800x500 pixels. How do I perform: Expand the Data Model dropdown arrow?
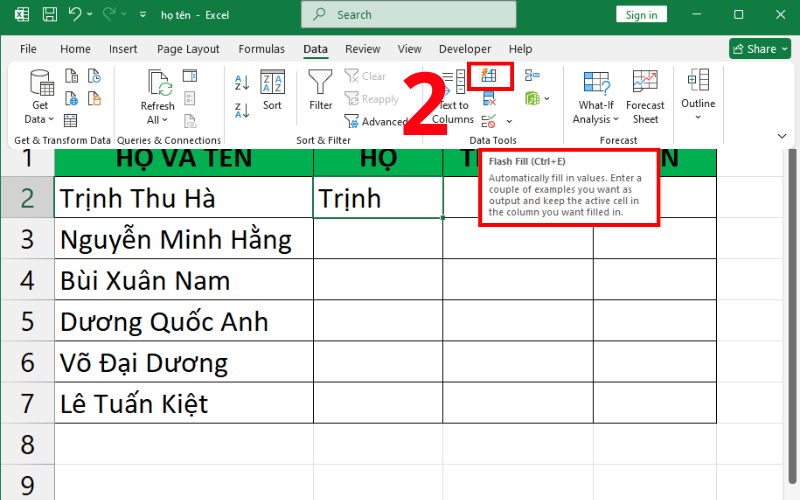[547, 98]
